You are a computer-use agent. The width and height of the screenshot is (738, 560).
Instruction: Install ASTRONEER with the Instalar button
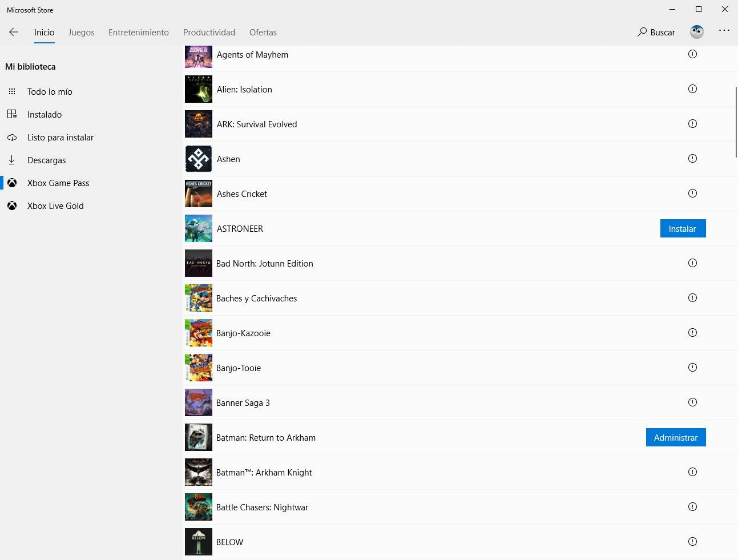click(x=683, y=228)
